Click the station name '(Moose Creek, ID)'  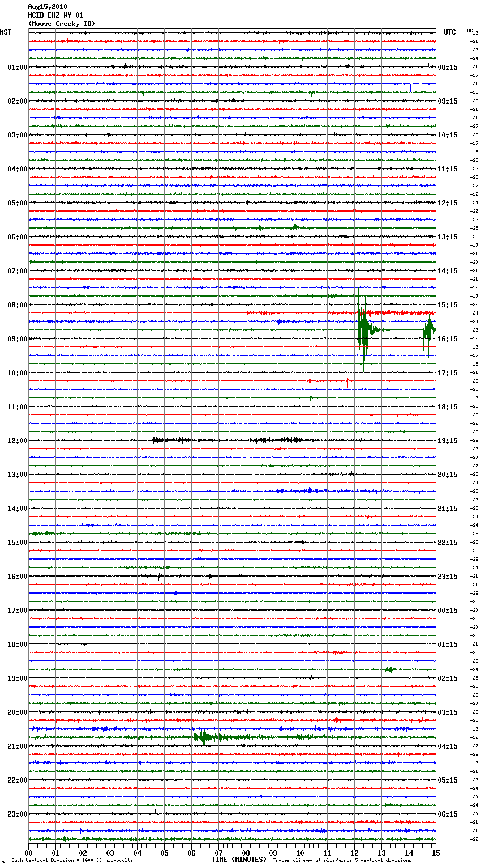[x=62, y=24]
